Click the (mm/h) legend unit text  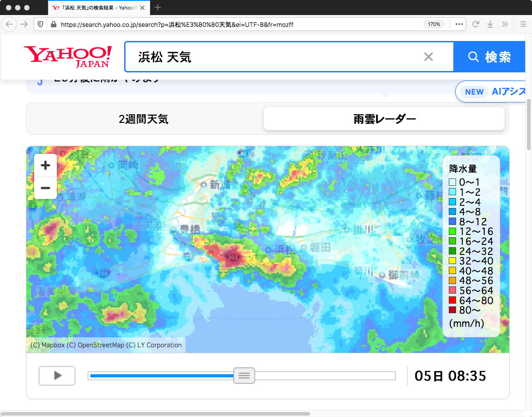point(467,323)
